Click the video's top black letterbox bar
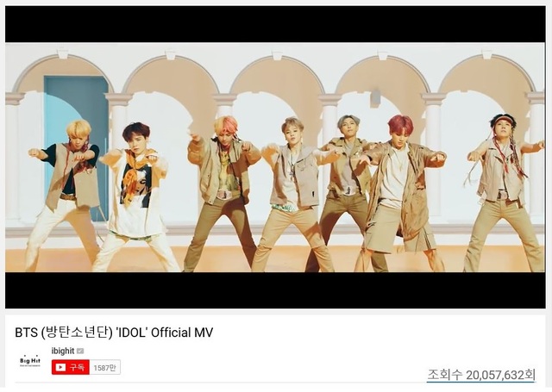The image size is (552, 392). [275, 24]
